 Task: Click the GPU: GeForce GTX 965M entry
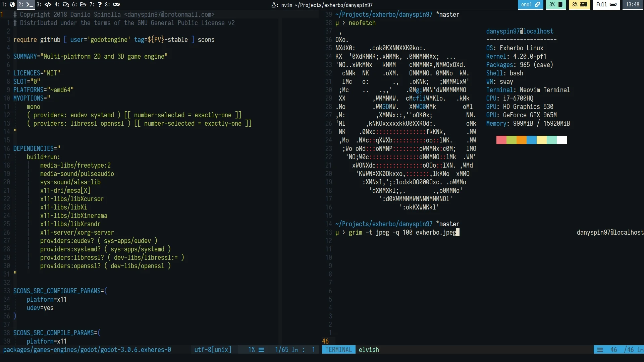pyautogui.click(x=522, y=115)
